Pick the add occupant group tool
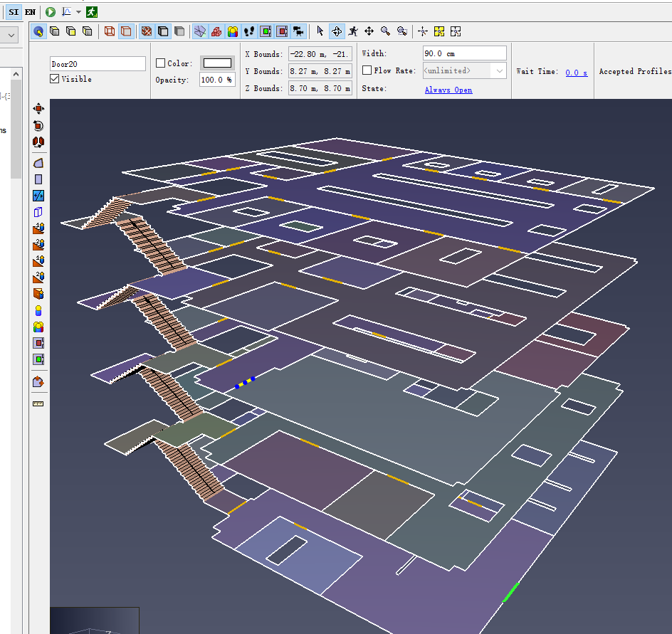Image resolution: width=672 pixels, height=634 pixels. click(38, 327)
